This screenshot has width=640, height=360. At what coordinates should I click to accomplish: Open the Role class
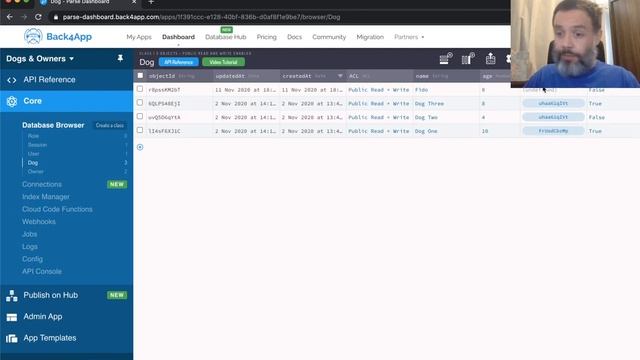tap(33, 136)
